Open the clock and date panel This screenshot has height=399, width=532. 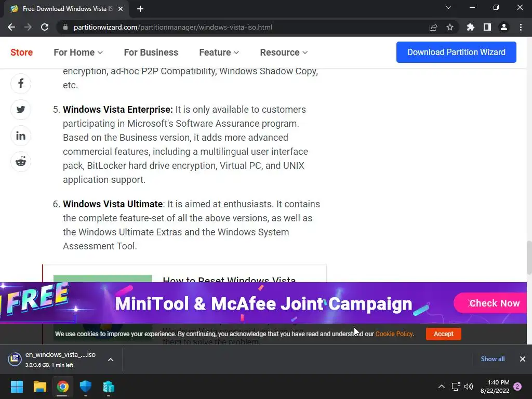pos(495,387)
